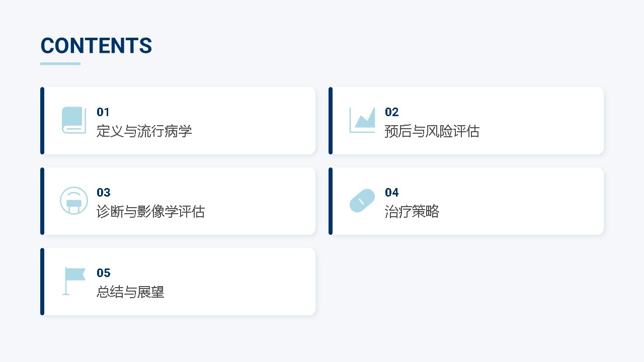Jump to the 总结与展望 section title
The height and width of the screenshot is (362, 644).
coord(130,293)
